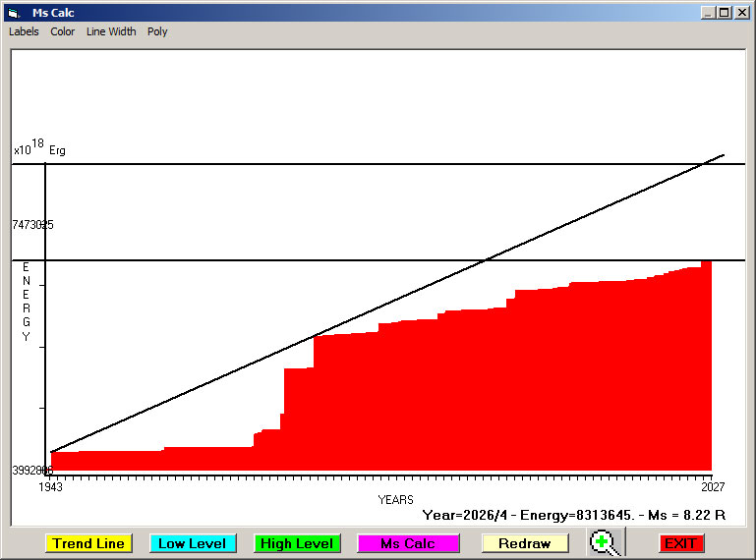The height and width of the screenshot is (560, 756).
Task: Click the red energy area of the chart
Action: [x=492, y=393]
